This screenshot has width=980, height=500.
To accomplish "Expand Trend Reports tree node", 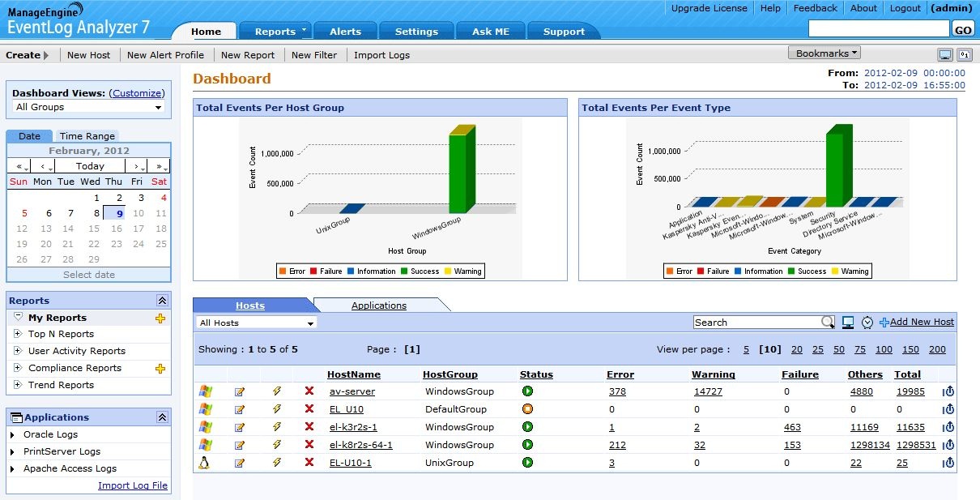I will [18, 385].
